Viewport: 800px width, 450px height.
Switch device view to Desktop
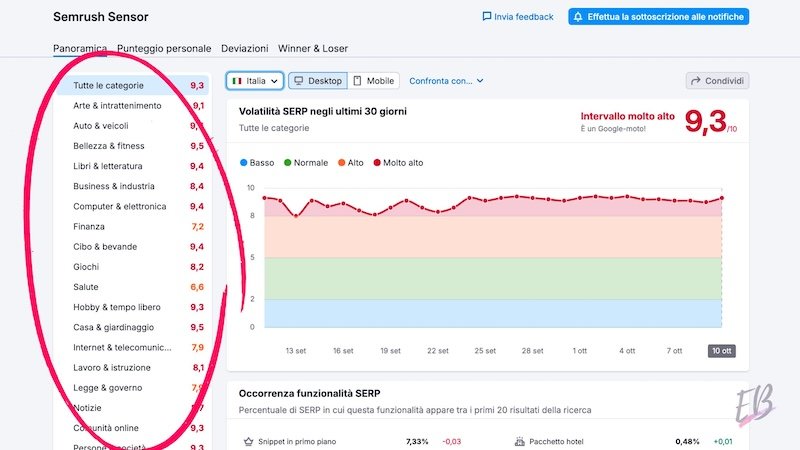318,81
